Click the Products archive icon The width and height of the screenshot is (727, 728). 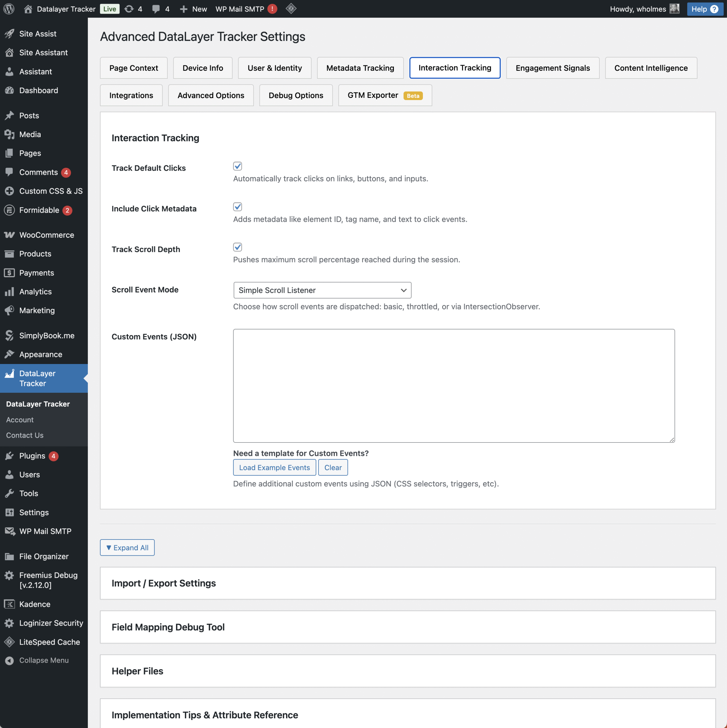click(x=9, y=254)
